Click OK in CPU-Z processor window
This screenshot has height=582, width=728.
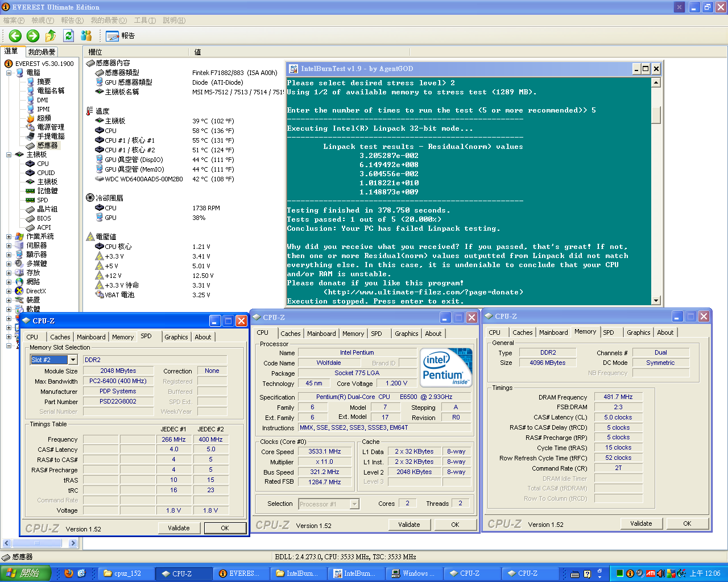pos(455,525)
